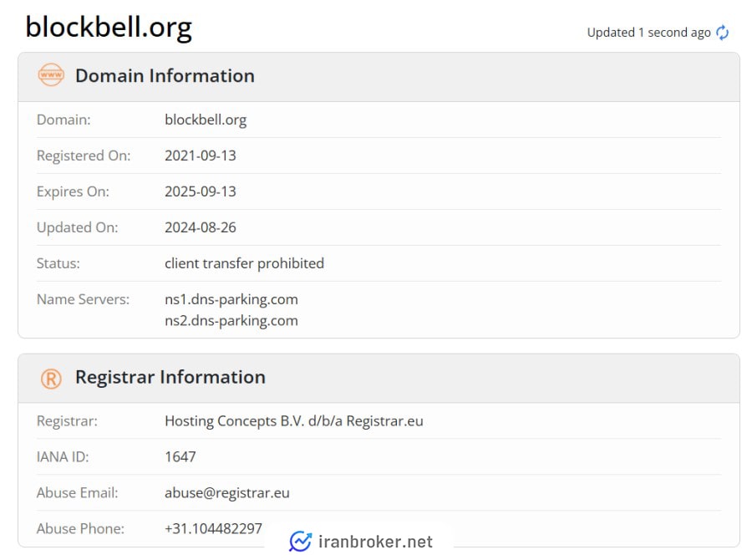
Task: Select the Domain Information section header
Action: pos(379,77)
